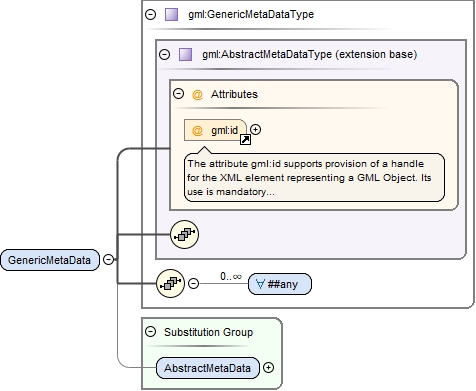Select the sequence compositor inside AbstractMetaDataType
The width and height of the screenshot is (476, 391).
tap(184, 234)
